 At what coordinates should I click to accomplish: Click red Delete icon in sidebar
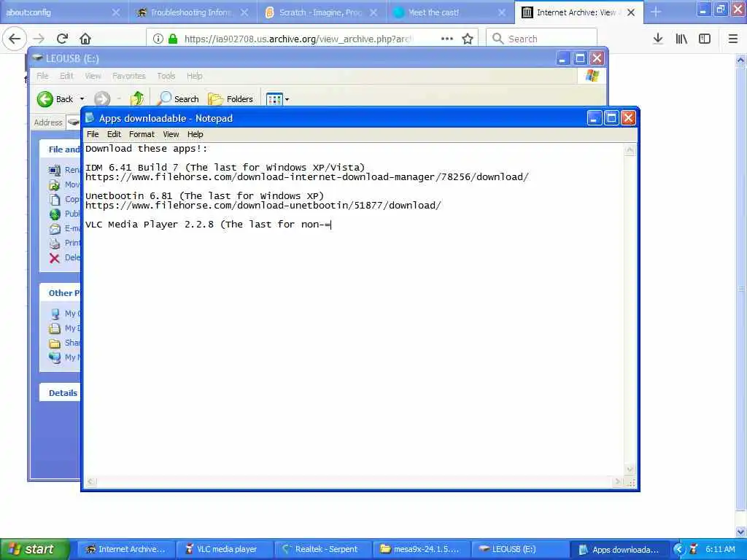55,257
